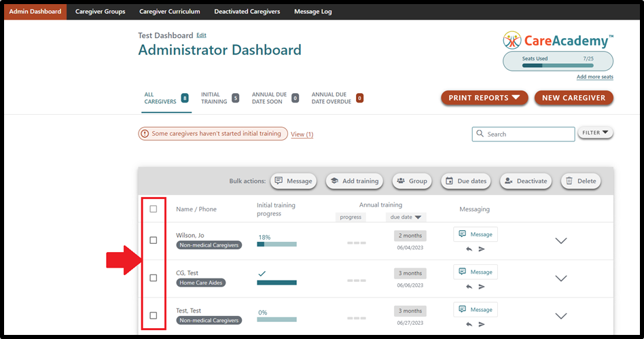Click the bulk Add training button

point(354,181)
